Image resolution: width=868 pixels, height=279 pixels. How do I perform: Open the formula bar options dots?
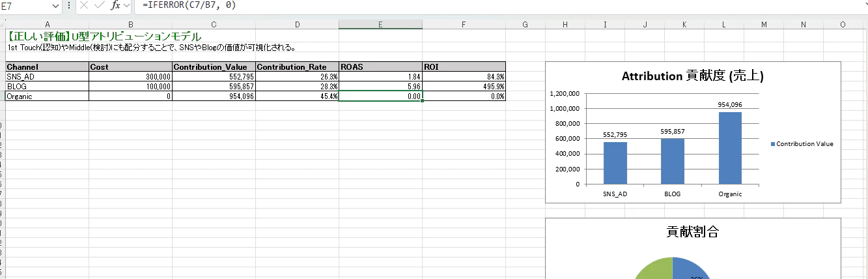69,5
